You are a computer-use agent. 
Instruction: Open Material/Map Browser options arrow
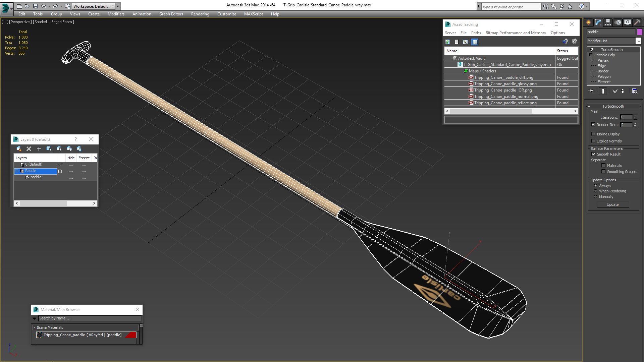[x=34, y=318]
